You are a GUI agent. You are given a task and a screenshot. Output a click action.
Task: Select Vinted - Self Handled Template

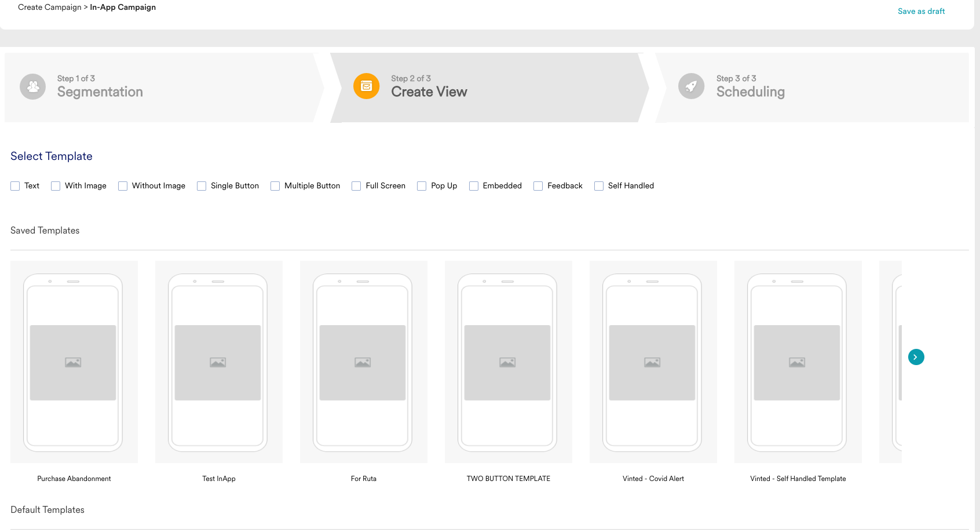tap(798, 362)
